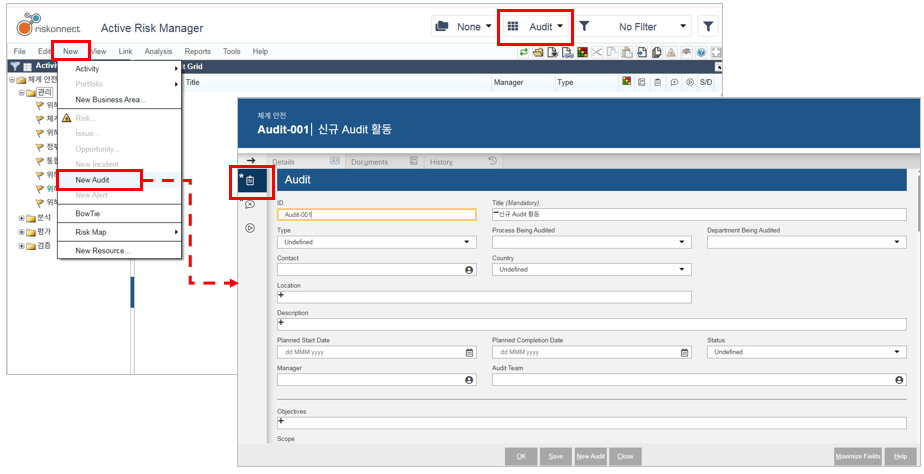Click the import document arrow toolbar icon
Viewport: 924px width, 474px height.
(x=642, y=52)
